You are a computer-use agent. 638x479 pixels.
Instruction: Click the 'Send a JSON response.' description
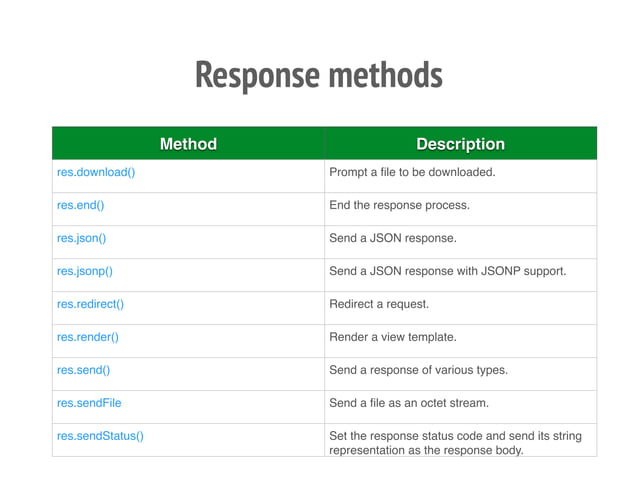click(x=393, y=238)
